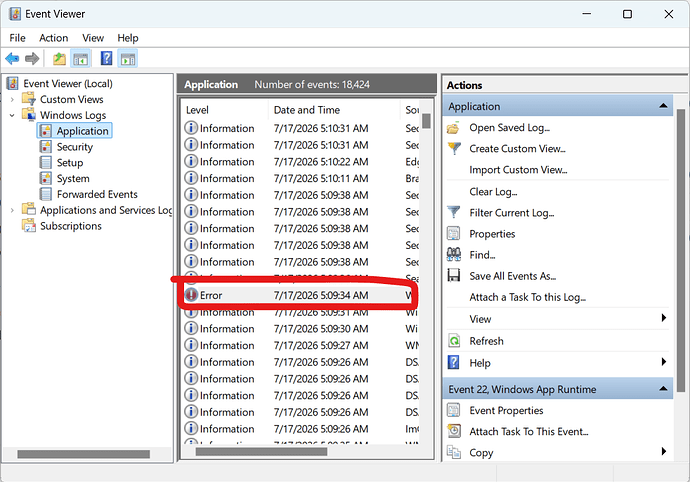Screen dimensions: 690x482
Task: Click Clear Log action
Action: (493, 192)
